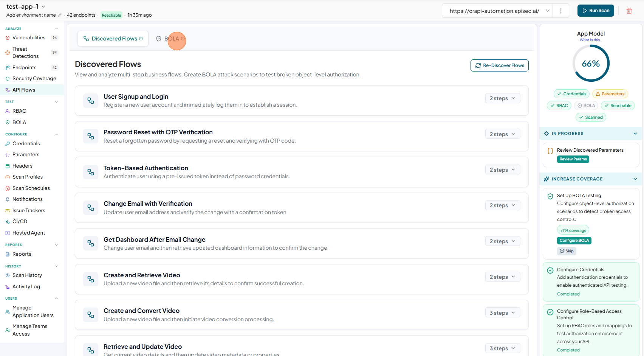Click the Parameters warning chip in App Model
This screenshot has height=356, width=644.
pyautogui.click(x=610, y=94)
